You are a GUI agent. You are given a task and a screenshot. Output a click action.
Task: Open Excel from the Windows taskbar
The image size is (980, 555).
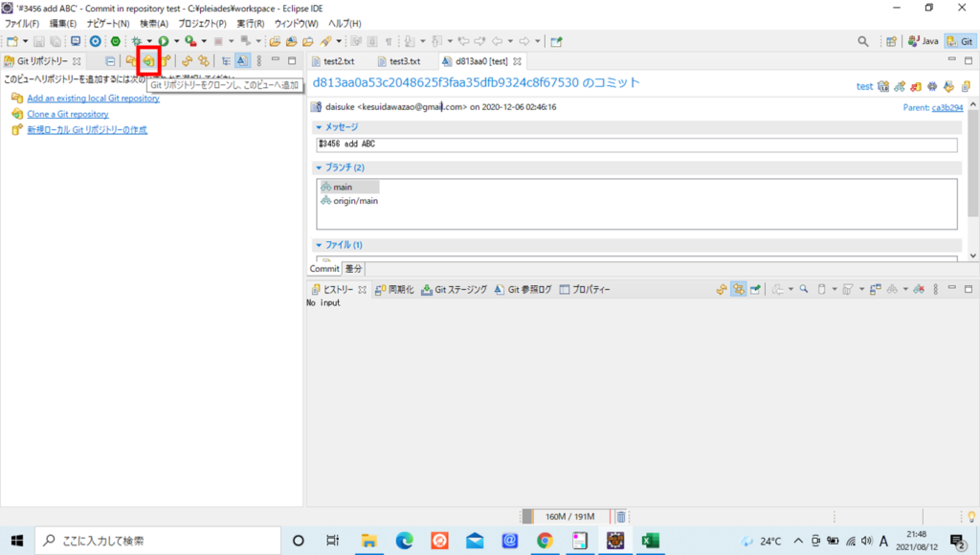pyautogui.click(x=651, y=541)
